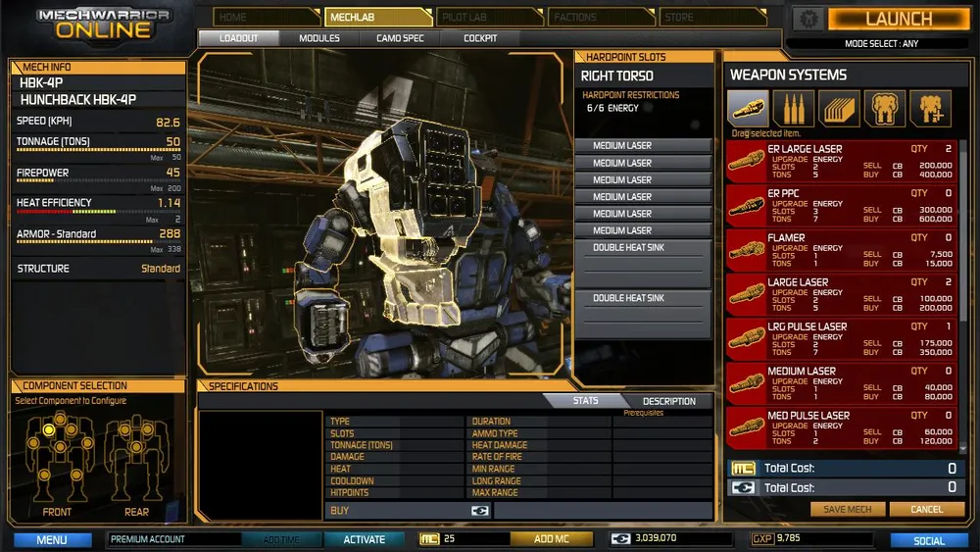Screen dimensions: 980x552
Task: Open the Social button
Action: 929,540
